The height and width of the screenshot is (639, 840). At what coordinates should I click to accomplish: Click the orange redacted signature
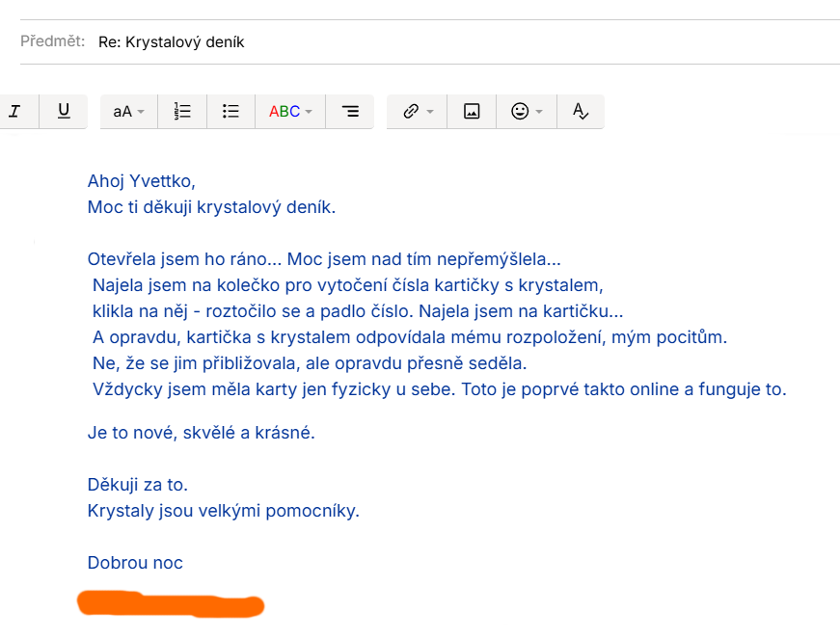[x=170, y=603]
